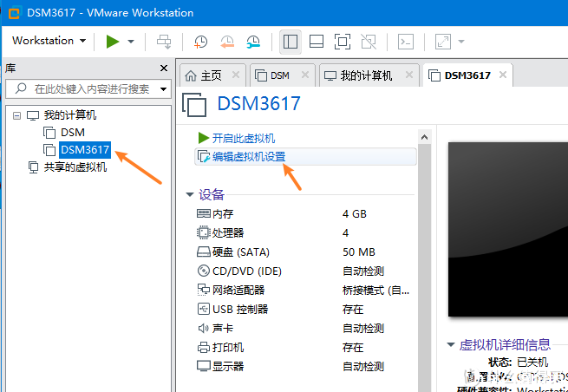Open the power options dropdown arrow

pos(131,42)
